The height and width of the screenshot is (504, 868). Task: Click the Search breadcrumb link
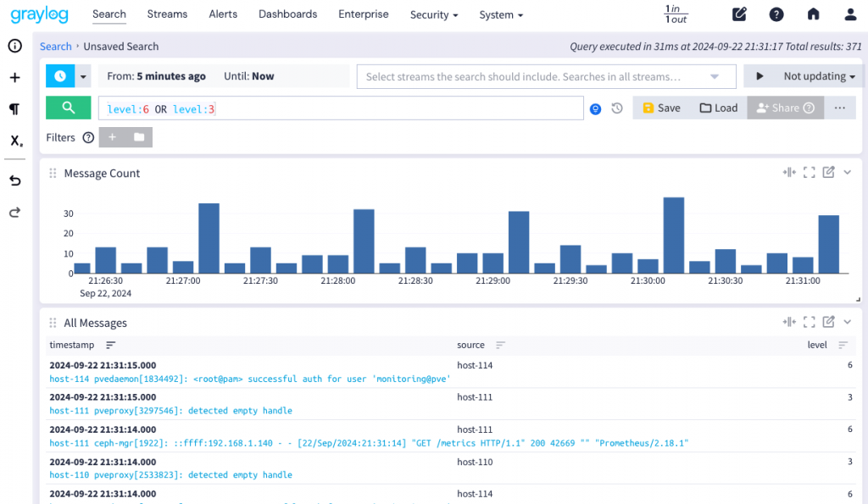55,47
